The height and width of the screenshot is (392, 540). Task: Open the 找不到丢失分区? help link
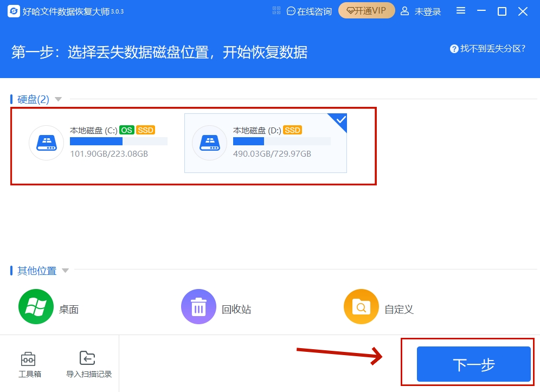coord(487,49)
